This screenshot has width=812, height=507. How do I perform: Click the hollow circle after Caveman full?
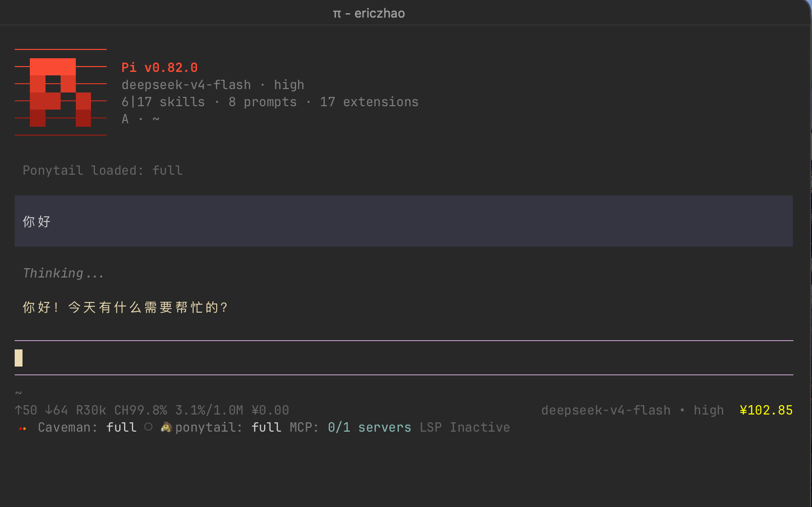[148, 427]
